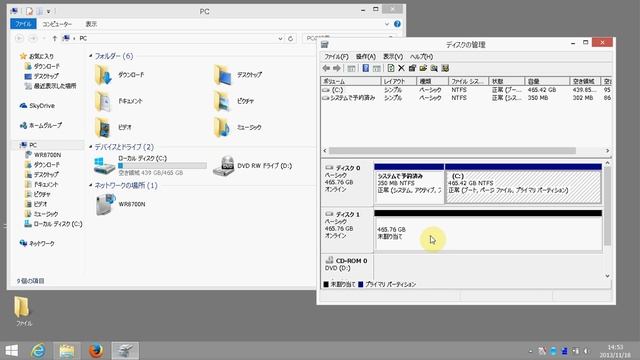Click the Up arrow in Explorer navigation bar
Viewport: 640px width, 360px height.
point(54,38)
